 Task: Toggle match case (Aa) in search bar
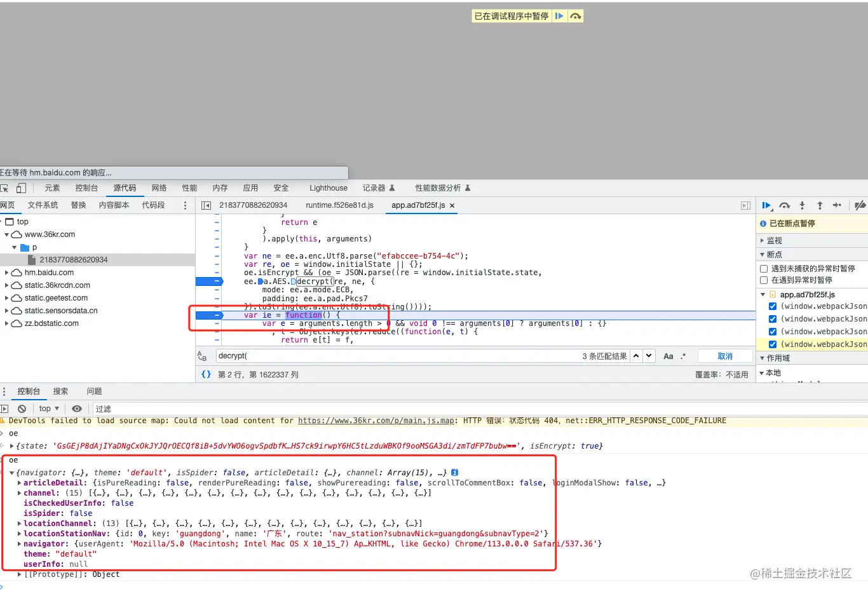668,356
